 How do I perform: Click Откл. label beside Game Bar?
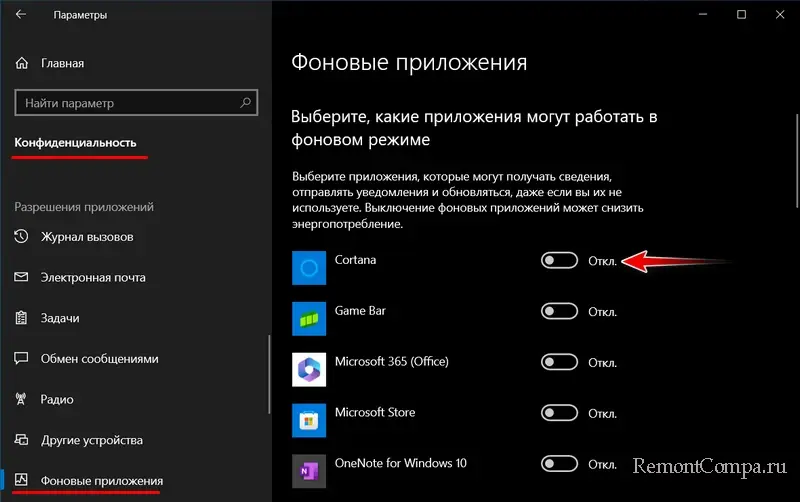tap(602, 312)
